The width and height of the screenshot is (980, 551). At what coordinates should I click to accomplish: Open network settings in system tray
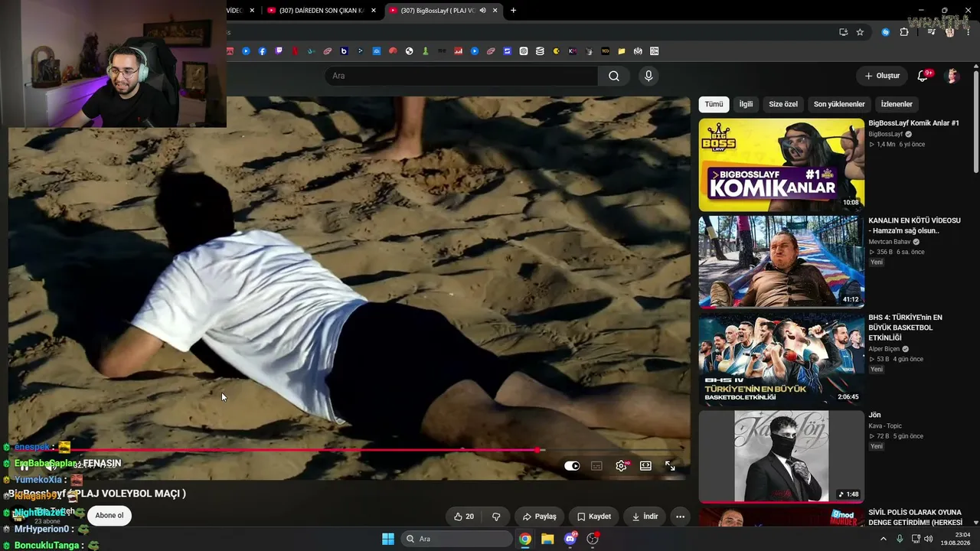(915, 539)
